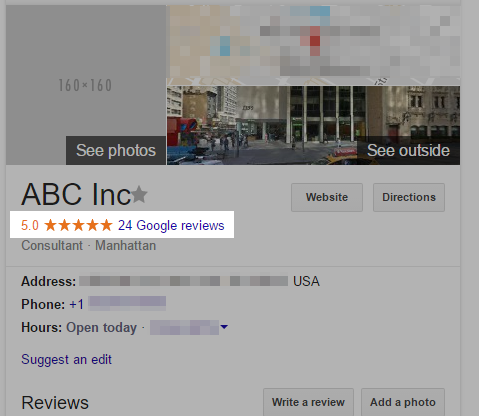Open the 160×160 placeholder photo thumbnail
Viewport: 479px width, 416px height.
[86, 85]
